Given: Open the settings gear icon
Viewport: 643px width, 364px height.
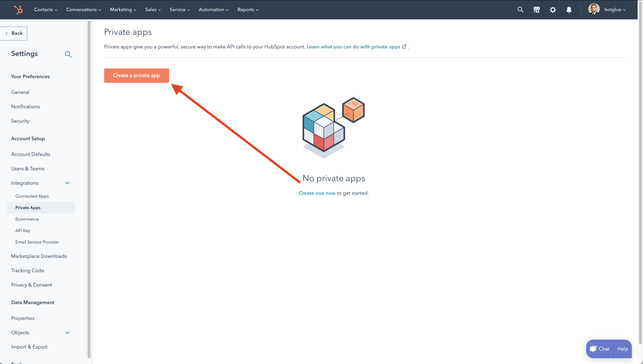Looking at the screenshot, I should point(553,10).
